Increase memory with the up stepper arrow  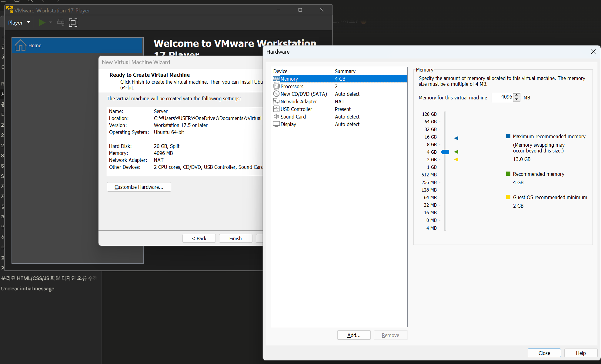[x=517, y=95]
